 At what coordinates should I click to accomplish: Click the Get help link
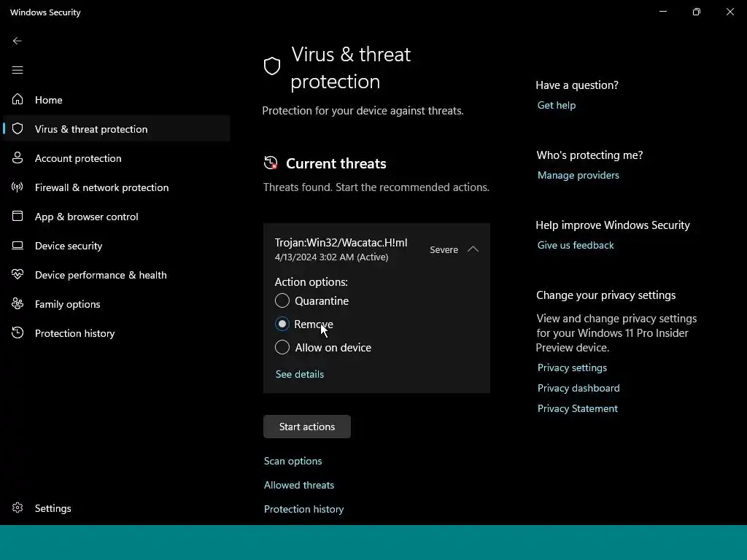557,105
